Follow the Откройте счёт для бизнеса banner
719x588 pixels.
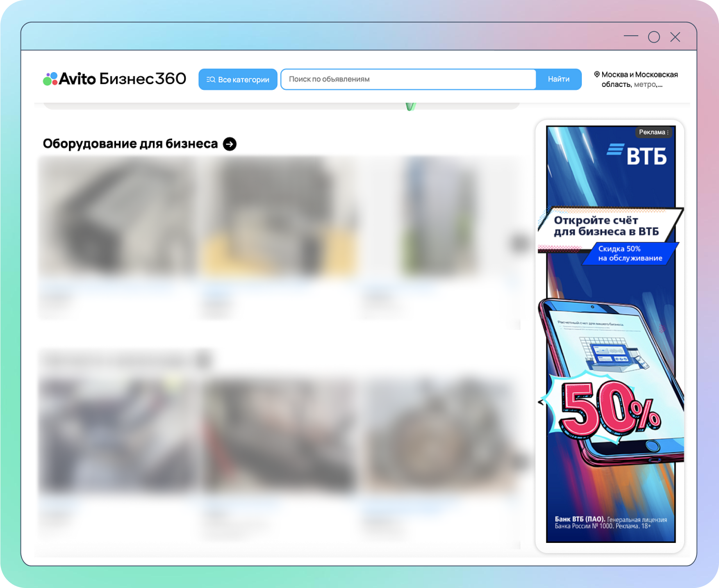606,226
